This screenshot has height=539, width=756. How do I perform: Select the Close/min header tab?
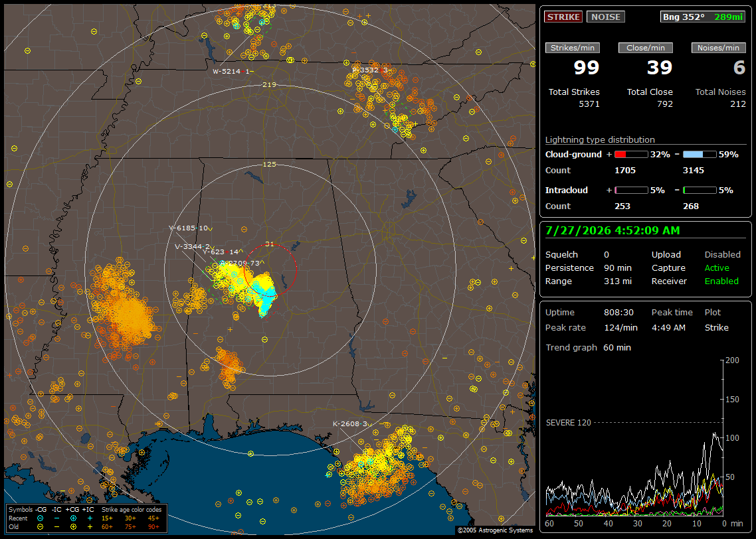coord(646,48)
